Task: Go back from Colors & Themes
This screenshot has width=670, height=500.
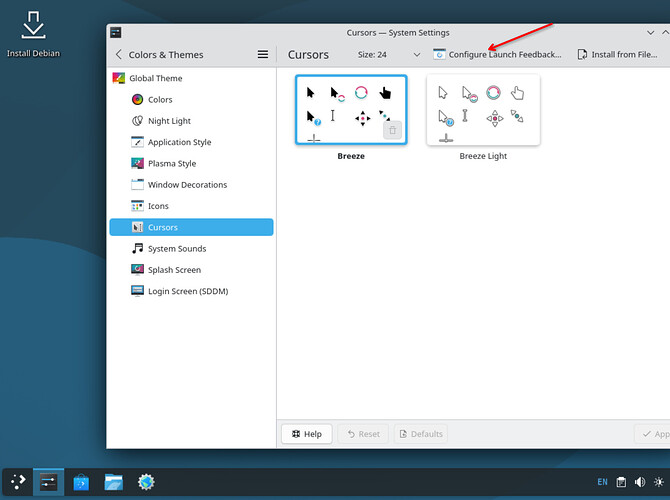Action: [x=119, y=55]
